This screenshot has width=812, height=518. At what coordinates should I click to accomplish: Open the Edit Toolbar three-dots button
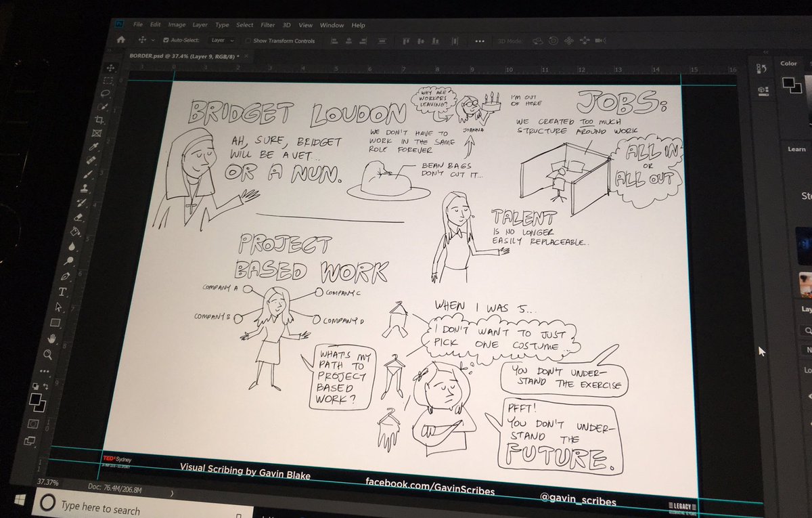pos(45,370)
